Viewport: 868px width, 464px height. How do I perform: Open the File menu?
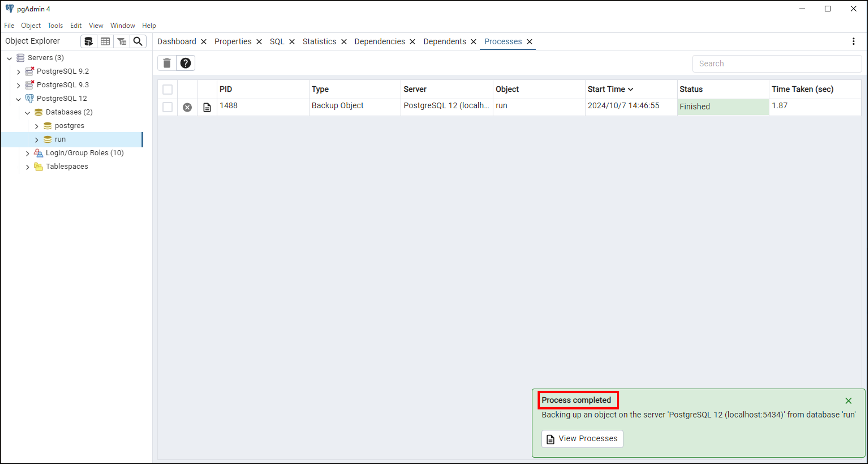9,25
